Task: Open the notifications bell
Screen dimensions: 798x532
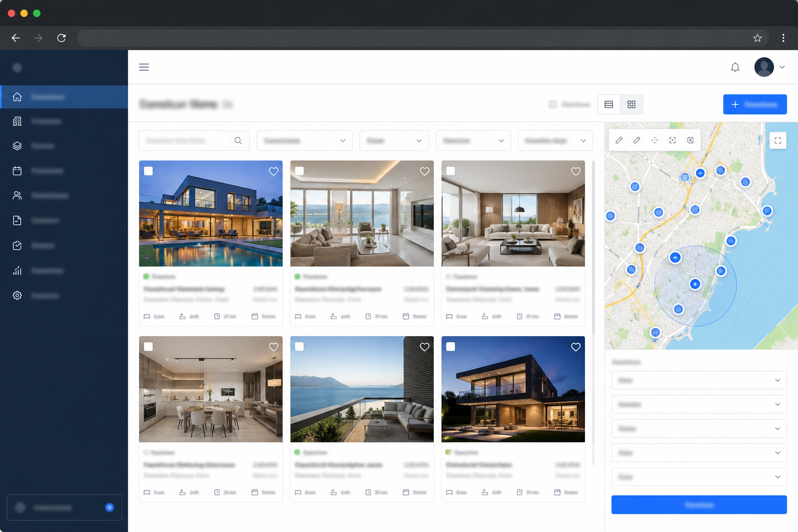Action: 735,67
